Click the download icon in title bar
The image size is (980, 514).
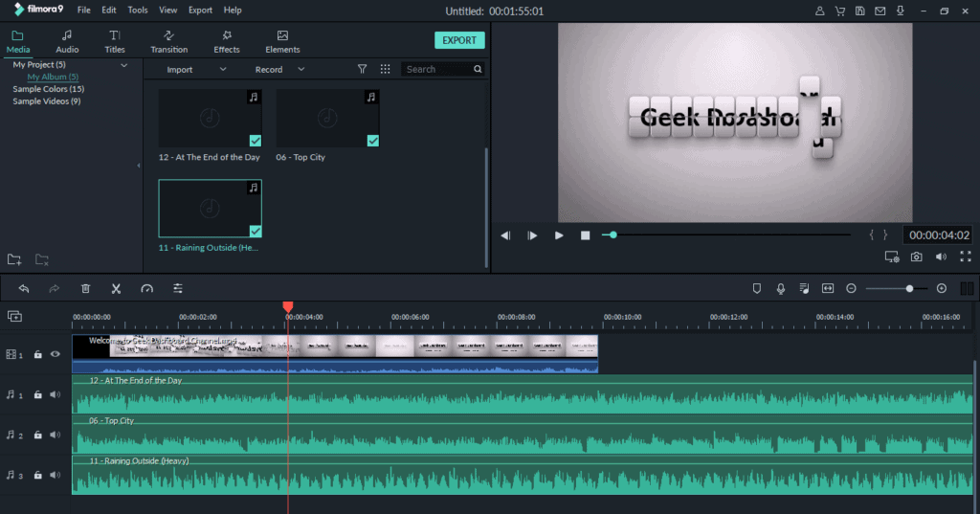point(900,11)
